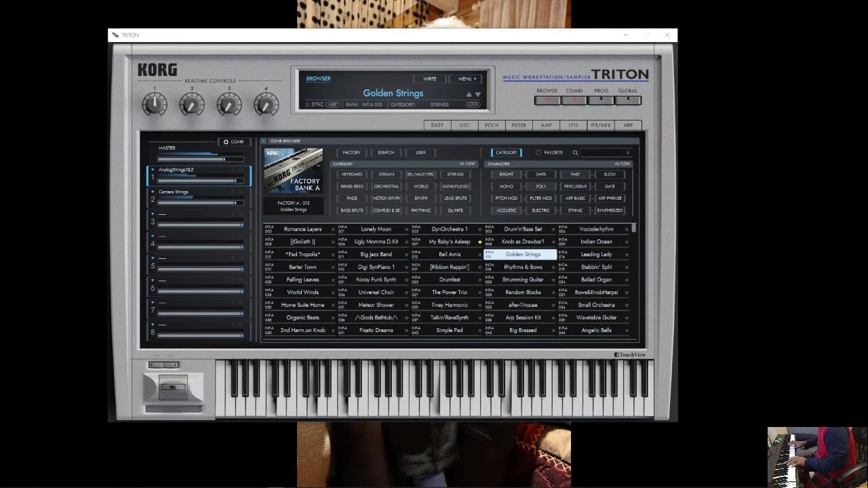Switch to the OSC tab
Image resolution: width=868 pixels, height=488 pixels.
(x=465, y=125)
